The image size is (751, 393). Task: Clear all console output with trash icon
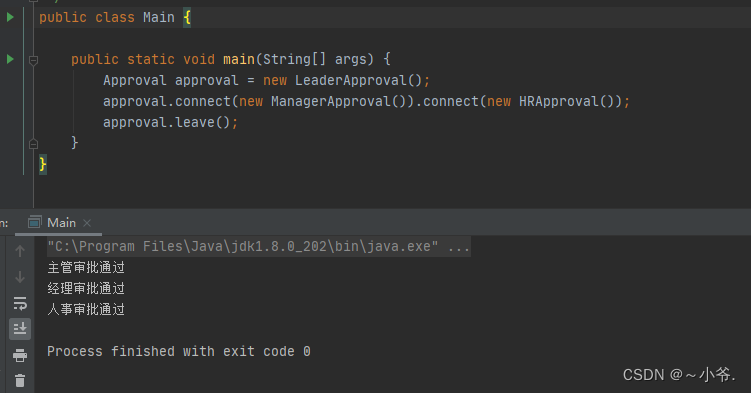coord(20,381)
